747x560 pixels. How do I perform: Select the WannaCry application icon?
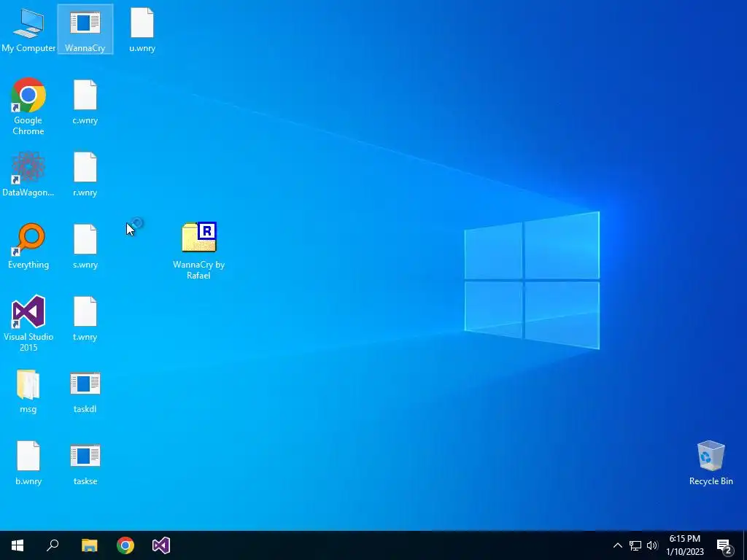(85, 29)
